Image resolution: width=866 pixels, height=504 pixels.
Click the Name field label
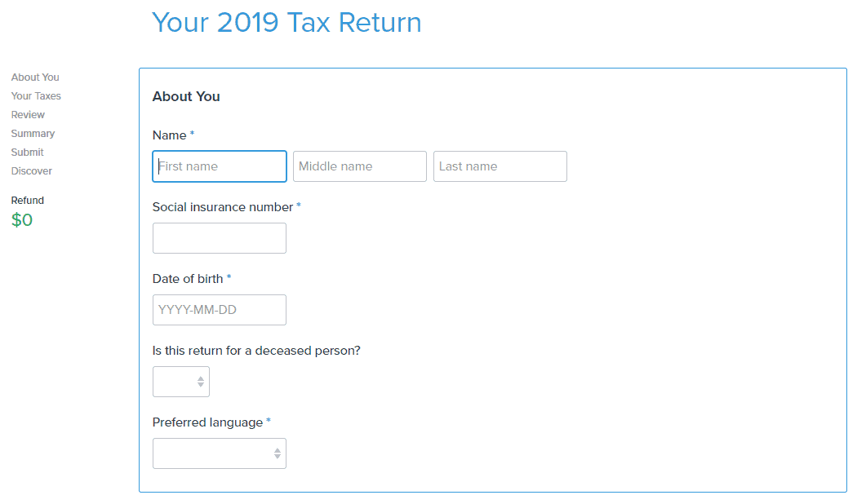point(170,135)
